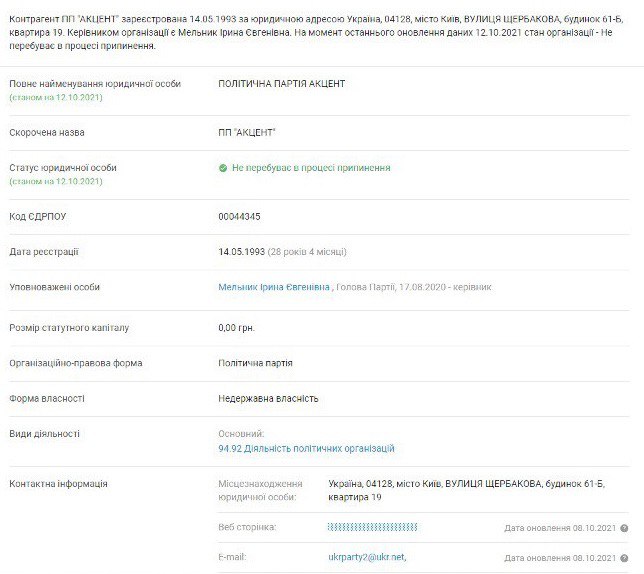
Task: Click the ukrparty2@ukr.net e-mail link
Action: tap(367, 557)
